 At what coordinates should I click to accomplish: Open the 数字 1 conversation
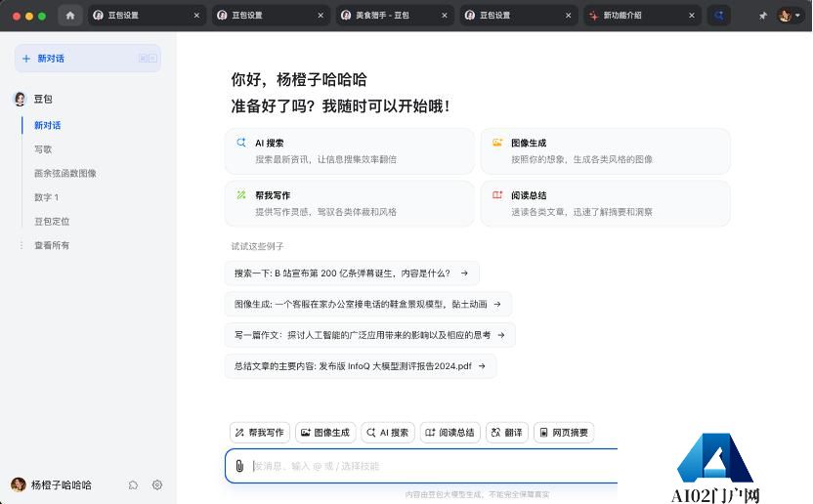click(x=46, y=197)
